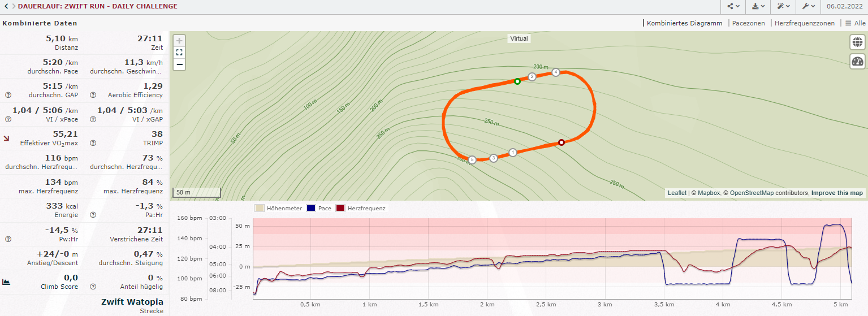The image size is (868, 316).
Task: Click the Climb Score chart icon
Action: (6, 282)
